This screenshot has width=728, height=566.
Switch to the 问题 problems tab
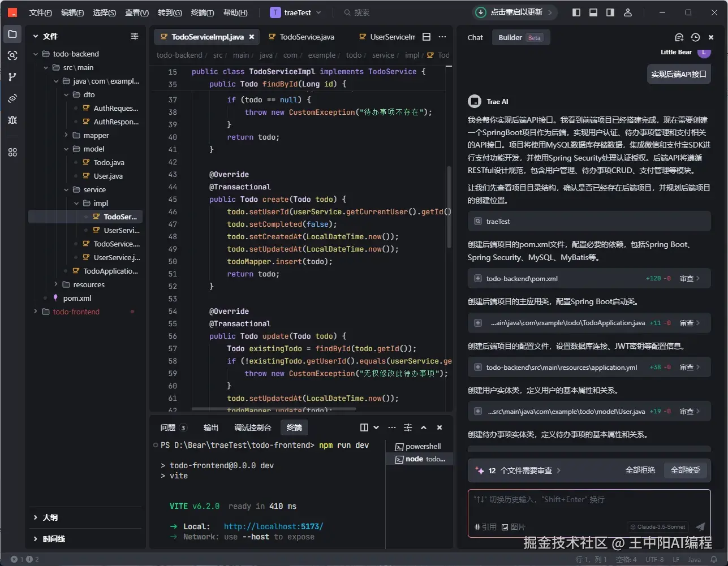pos(173,427)
